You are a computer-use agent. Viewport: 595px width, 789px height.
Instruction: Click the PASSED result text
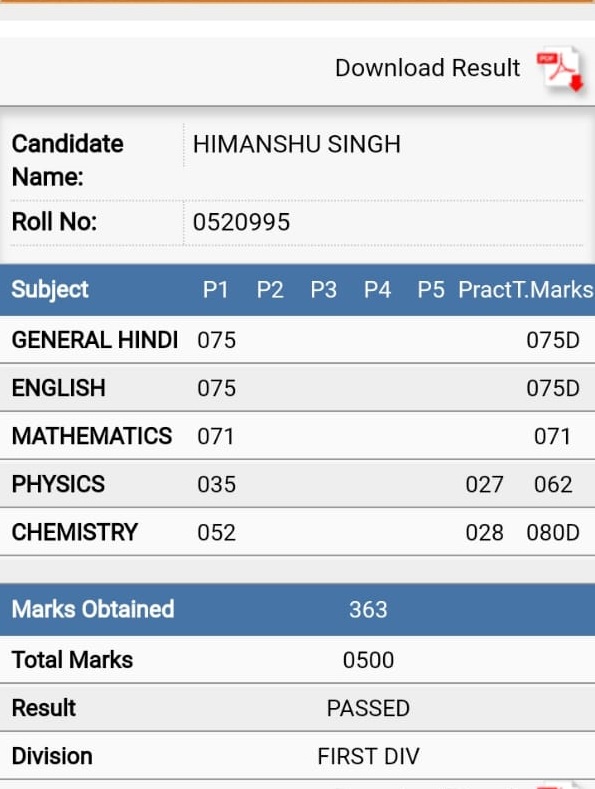point(368,708)
